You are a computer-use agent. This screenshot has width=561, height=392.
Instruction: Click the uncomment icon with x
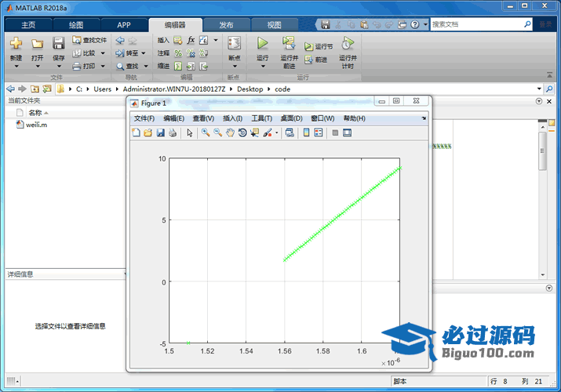tap(191, 53)
